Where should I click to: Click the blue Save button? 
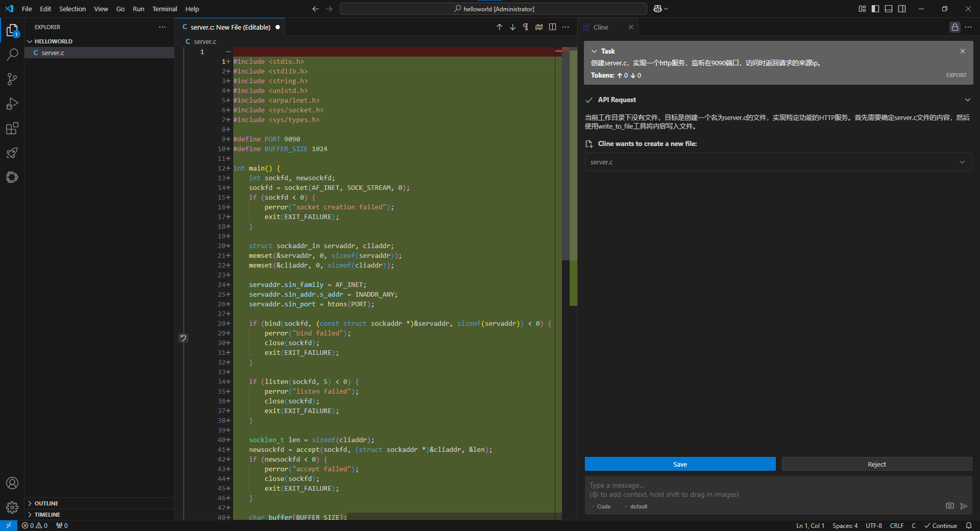point(680,464)
